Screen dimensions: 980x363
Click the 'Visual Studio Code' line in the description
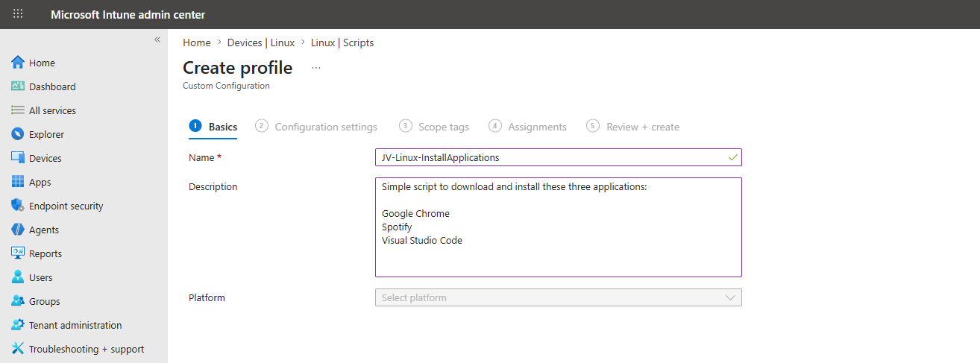click(422, 240)
